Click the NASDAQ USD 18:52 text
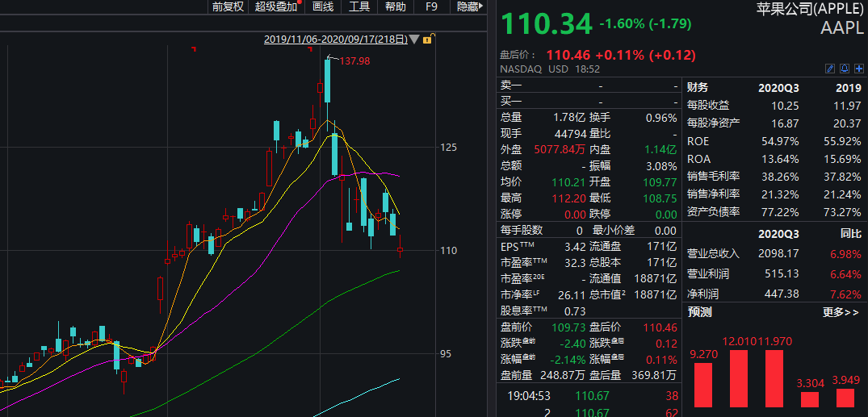This screenshot has width=868, height=417. point(550,69)
